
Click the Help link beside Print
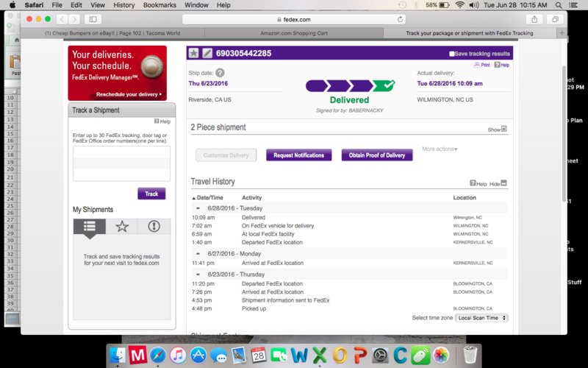click(x=502, y=65)
